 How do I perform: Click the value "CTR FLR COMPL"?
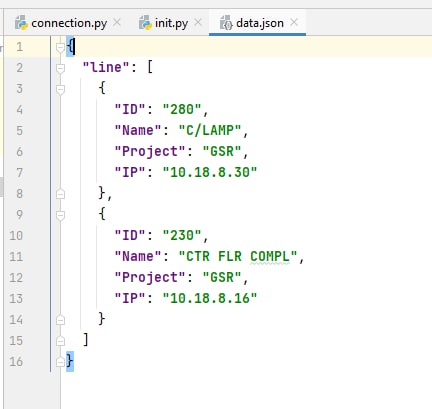tap(238, 256)
